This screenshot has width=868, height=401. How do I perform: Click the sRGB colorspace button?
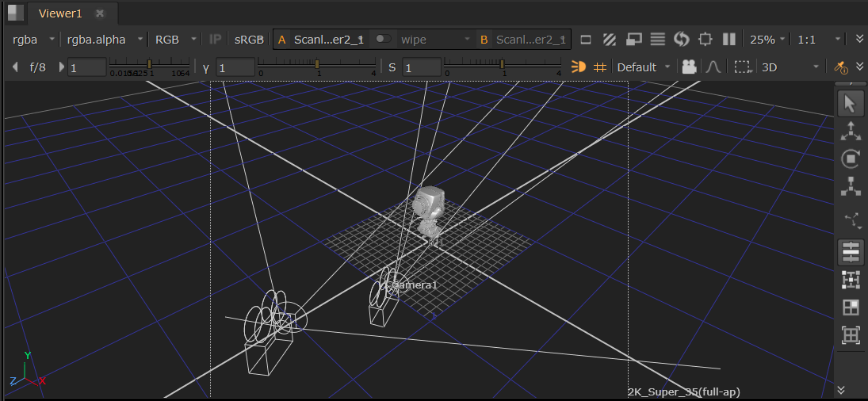(248, 39)
